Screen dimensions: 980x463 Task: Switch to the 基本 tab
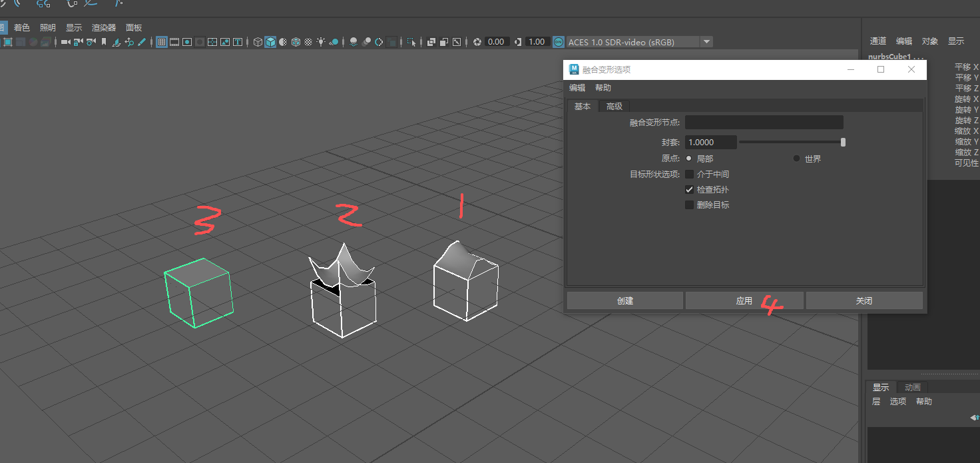[583, 107]
